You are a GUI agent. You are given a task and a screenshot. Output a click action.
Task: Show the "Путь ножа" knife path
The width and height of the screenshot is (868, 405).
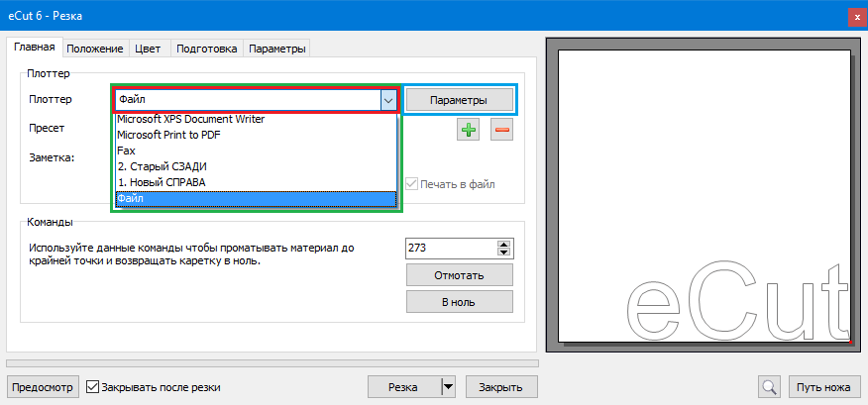(823, 387)
